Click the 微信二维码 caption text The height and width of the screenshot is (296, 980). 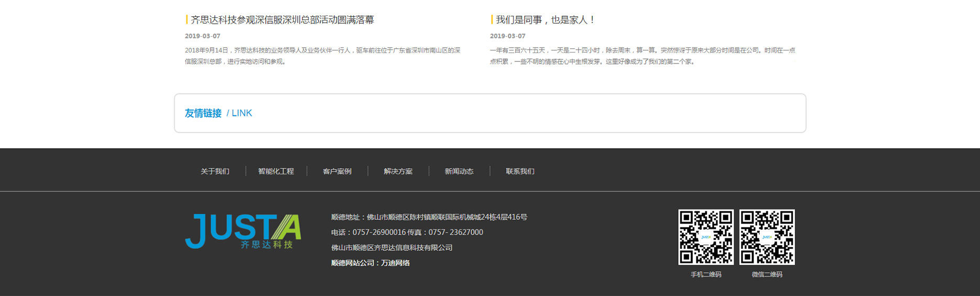click(767, 274)
